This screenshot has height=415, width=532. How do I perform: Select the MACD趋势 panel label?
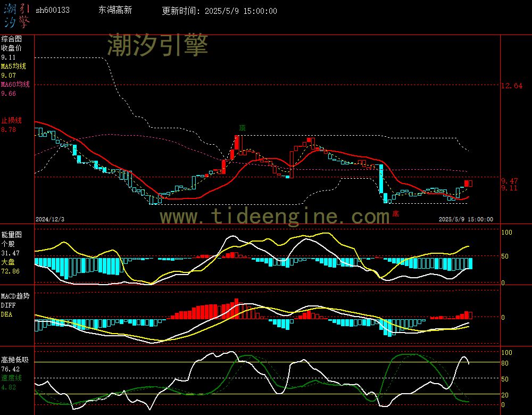coord(15,296)
